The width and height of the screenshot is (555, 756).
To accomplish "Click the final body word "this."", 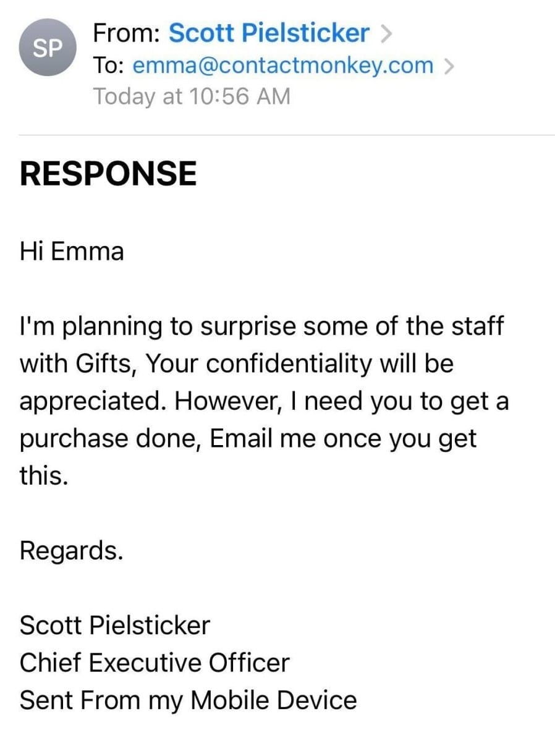I will (x=43, y=476).
